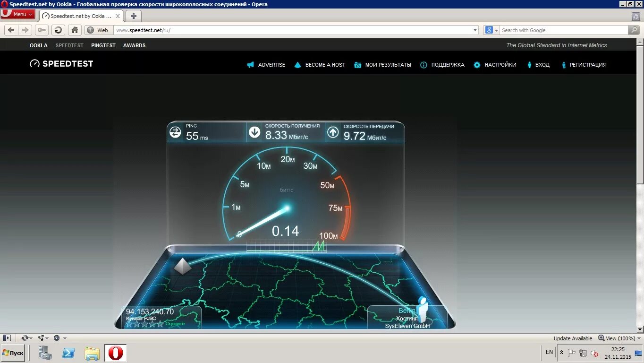
Task: Close the Speedtest.net browser tab
Action: tap(119, 16)
